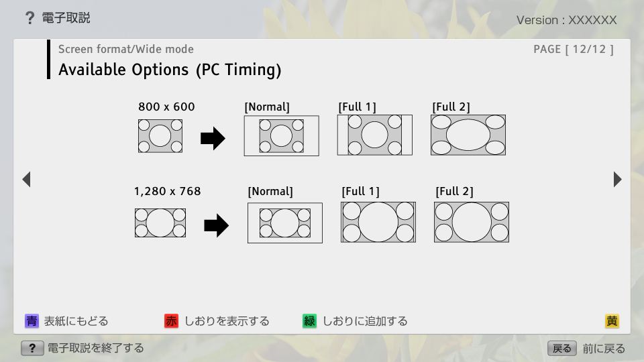Click the question mark icon beside 電子取説 title
Screen dimensions: 644x362
tap(30, 18)
